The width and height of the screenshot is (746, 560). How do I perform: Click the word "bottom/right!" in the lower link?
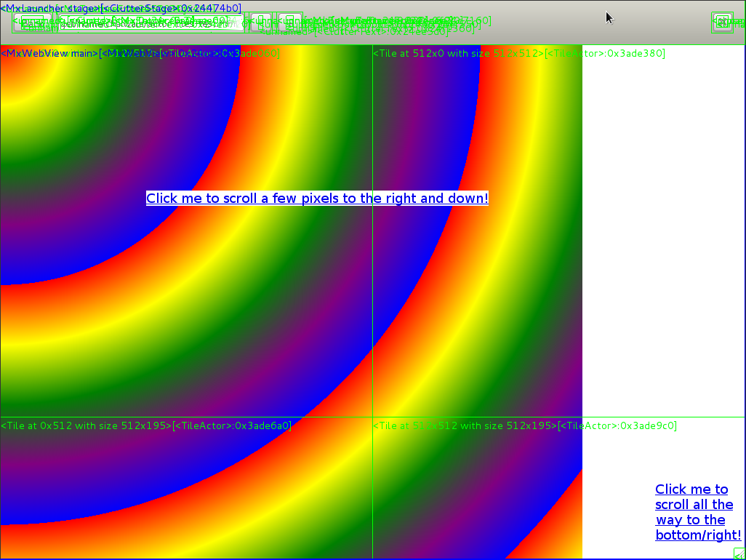tap(698, 535)
